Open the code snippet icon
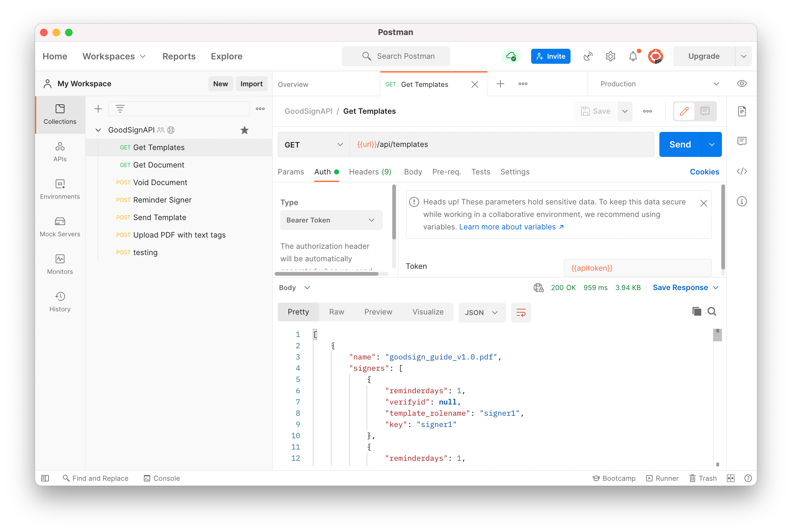 point(742,171)
